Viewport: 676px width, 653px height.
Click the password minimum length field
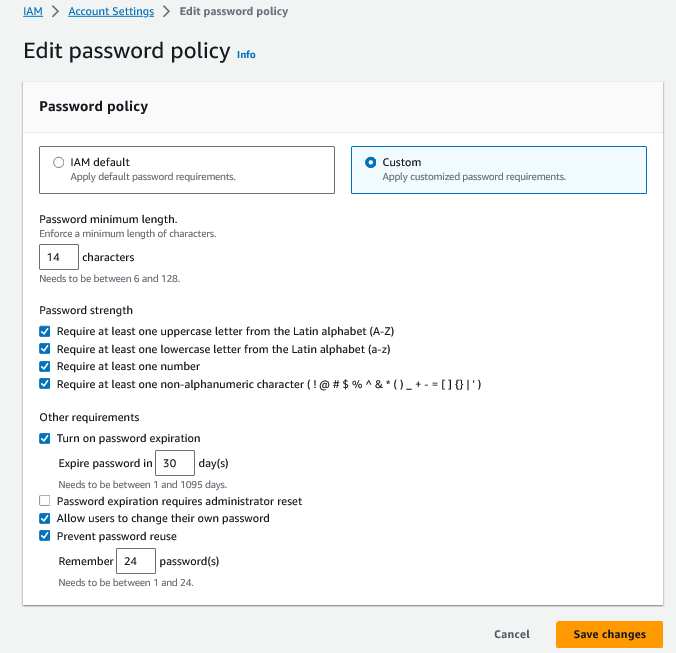pos(58,257)
